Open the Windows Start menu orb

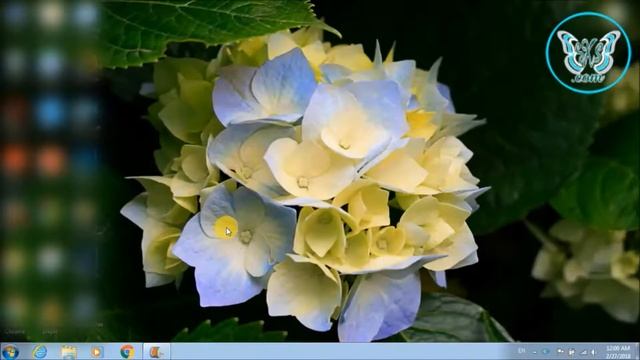click(10, 351)
